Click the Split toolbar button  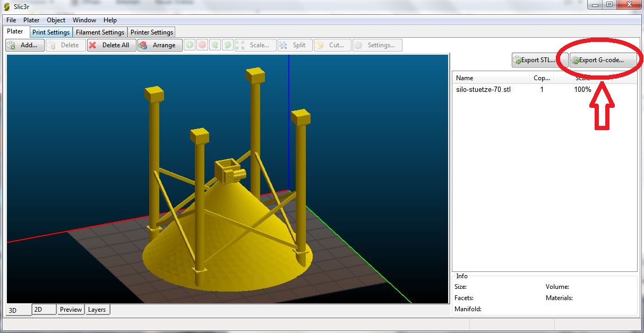coord(294,45)
